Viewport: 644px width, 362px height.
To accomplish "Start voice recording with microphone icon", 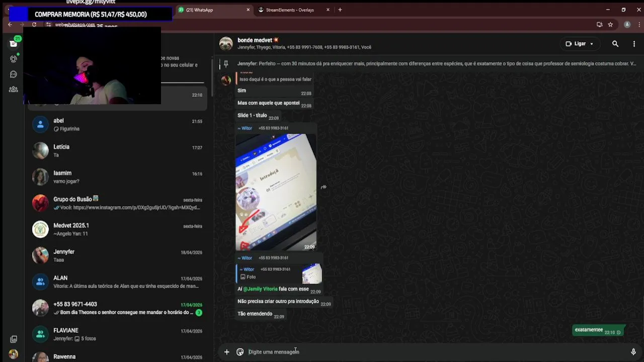I will point(633,352).
